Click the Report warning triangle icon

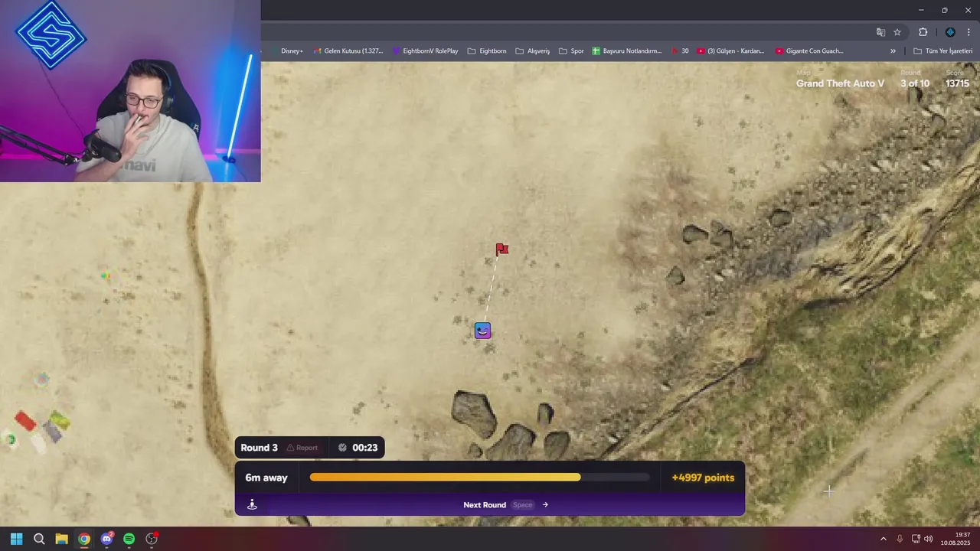pos(290,448)
